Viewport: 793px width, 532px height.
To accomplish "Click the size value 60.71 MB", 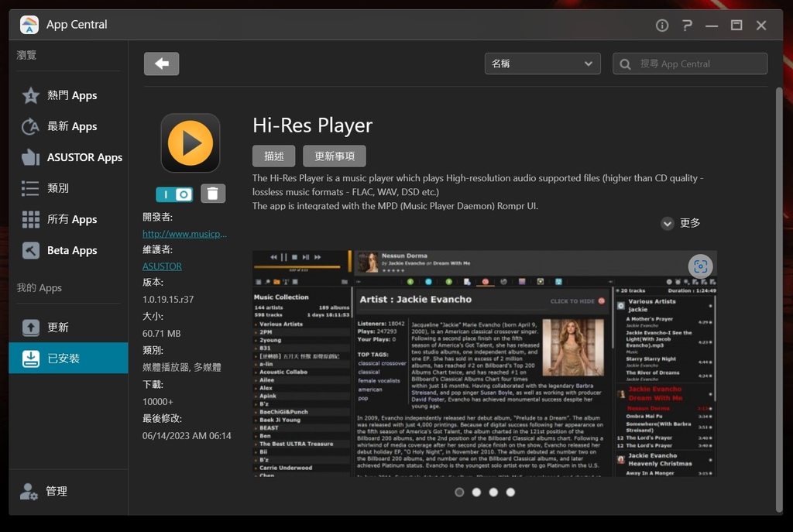I will (x=161, y=333).
